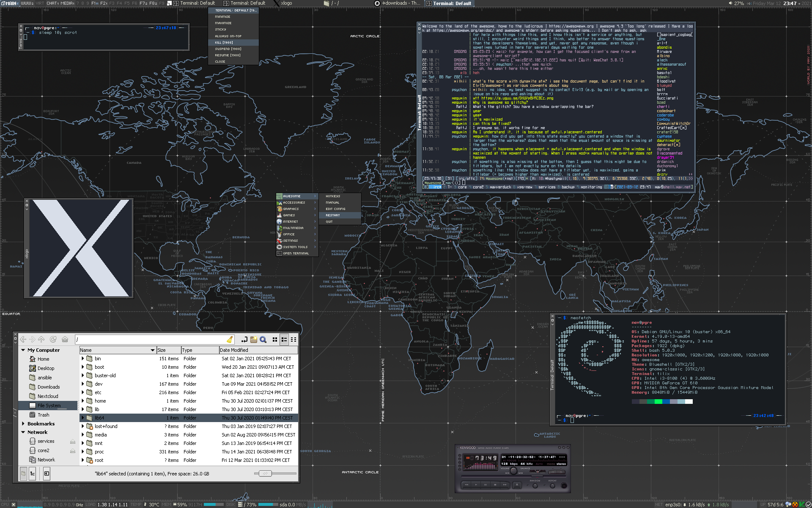Open the Graphics menu category
The height and width of the screenshot is (508, 812).
(x=297, y=209)
